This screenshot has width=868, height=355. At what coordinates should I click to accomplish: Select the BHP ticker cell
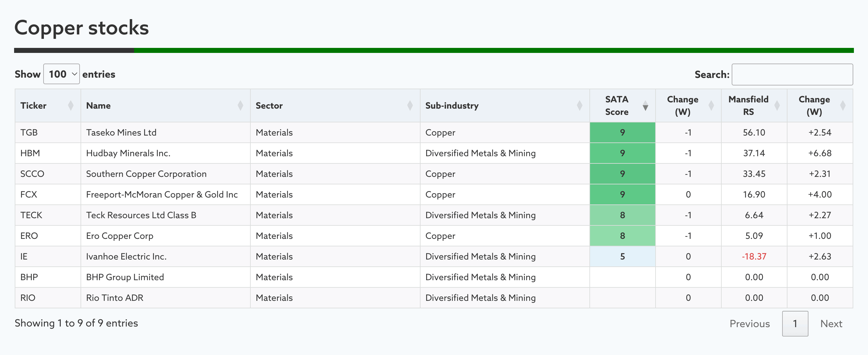point(48,277)
